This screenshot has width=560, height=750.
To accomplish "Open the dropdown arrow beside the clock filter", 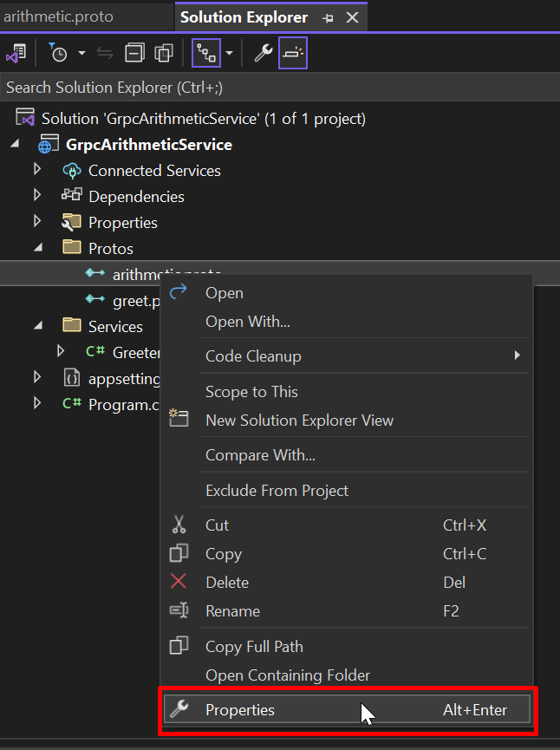I will coord(81,54).
